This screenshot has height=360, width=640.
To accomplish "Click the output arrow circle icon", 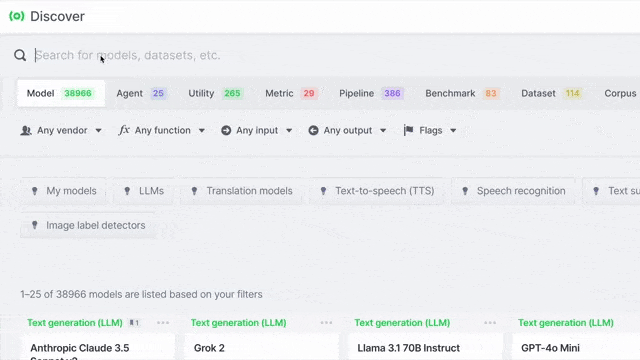I will [x=313, y=131].
